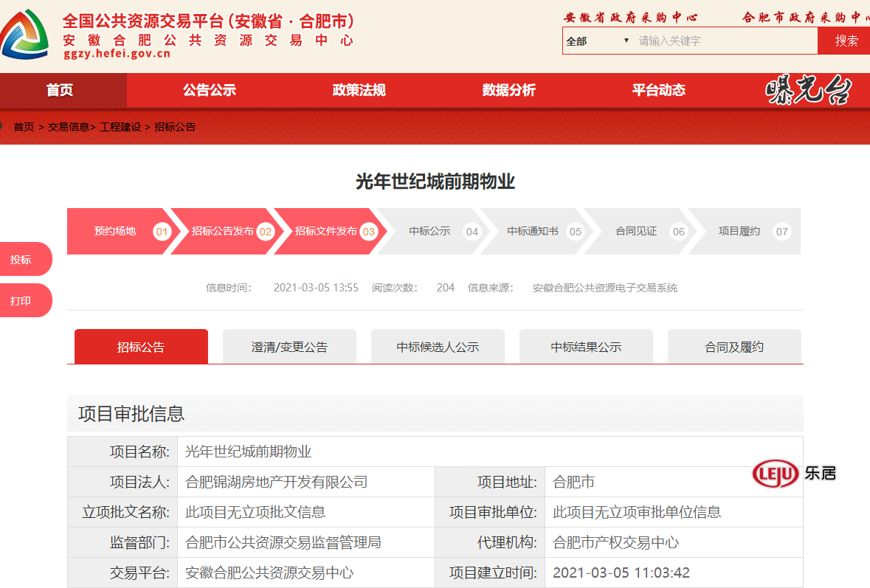Switch to the 中标结果公示 tab

point(586,347)
